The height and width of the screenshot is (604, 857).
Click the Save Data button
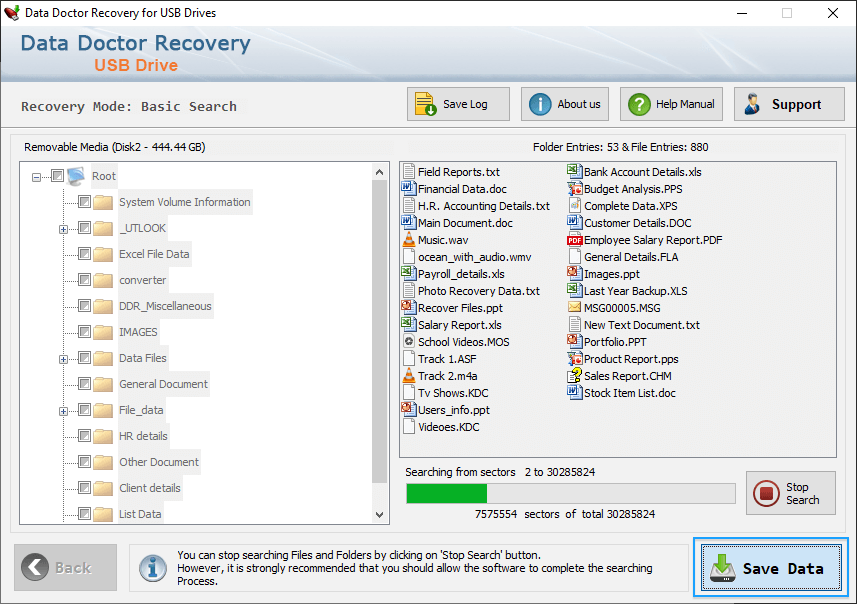coord(771,567)
